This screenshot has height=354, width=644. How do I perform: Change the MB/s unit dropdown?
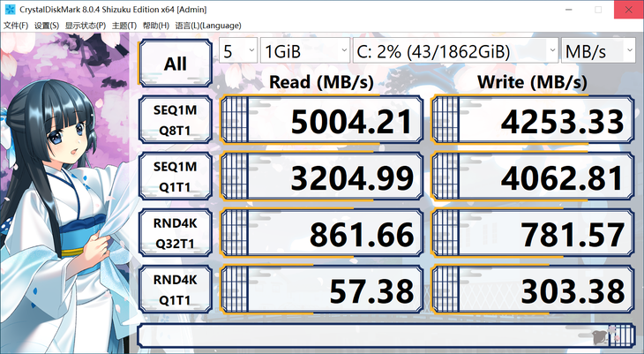click(x=598, y=51)
